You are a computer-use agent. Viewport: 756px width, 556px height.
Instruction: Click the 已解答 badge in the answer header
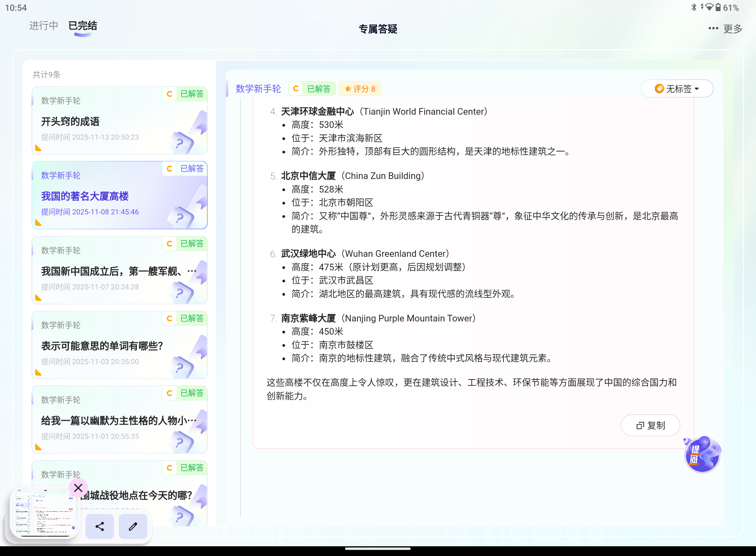click(x=319, y=89)
